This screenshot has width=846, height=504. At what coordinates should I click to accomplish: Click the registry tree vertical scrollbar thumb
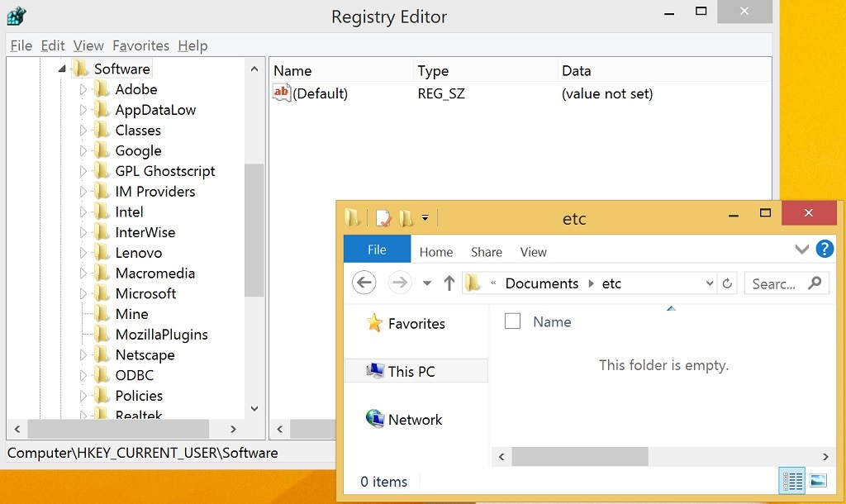click(x=254, y=230)
